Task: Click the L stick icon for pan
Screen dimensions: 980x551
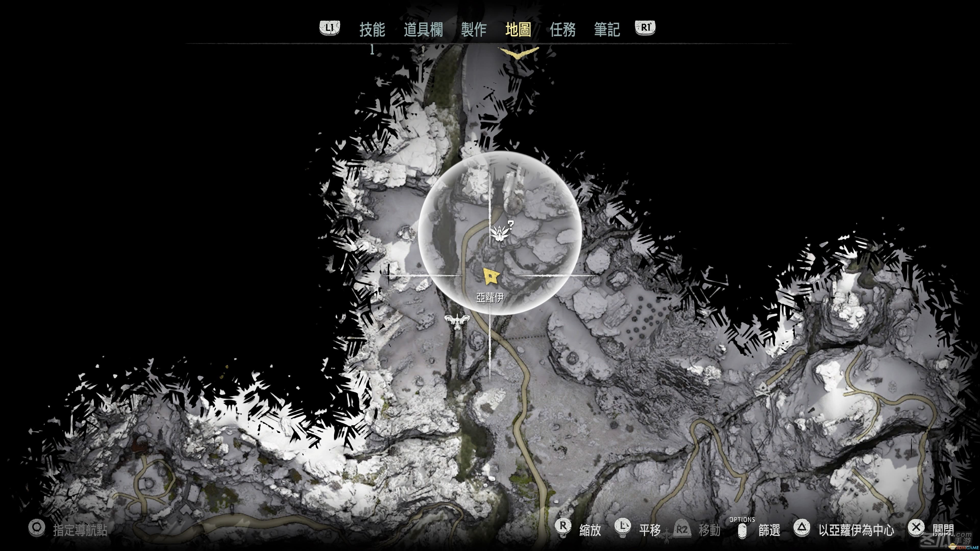Action: point(623,528)
